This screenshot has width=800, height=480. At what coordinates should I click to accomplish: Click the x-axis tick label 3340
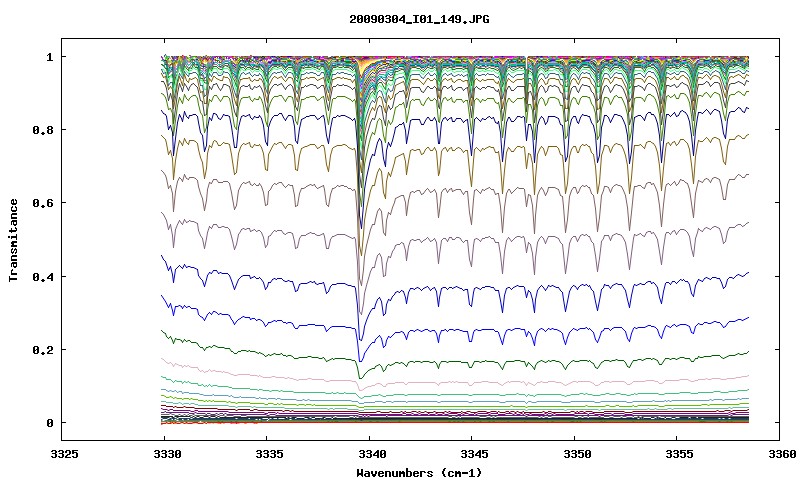pyautogui.click(x=372, y=454)
